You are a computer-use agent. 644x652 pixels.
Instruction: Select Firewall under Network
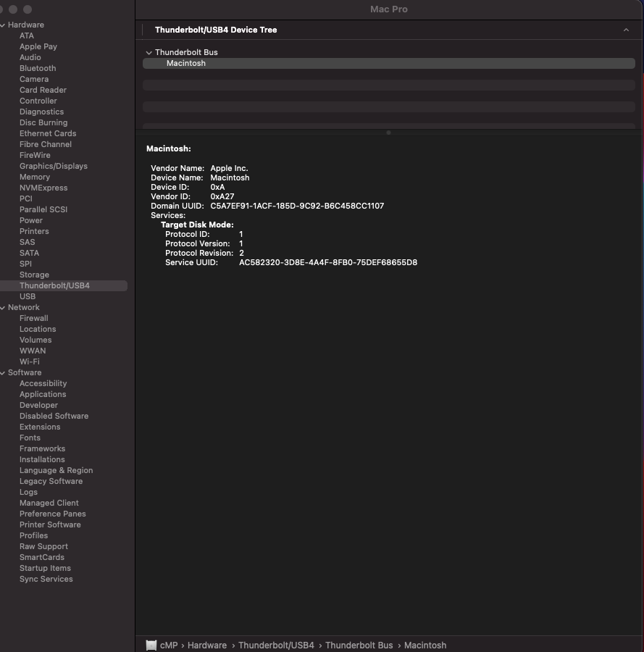pos(33,318)
